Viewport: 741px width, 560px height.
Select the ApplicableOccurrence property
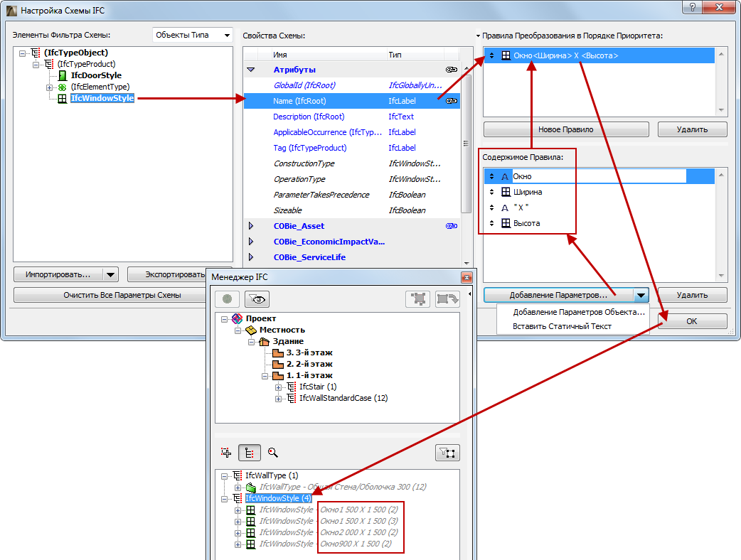coord(352,132)
